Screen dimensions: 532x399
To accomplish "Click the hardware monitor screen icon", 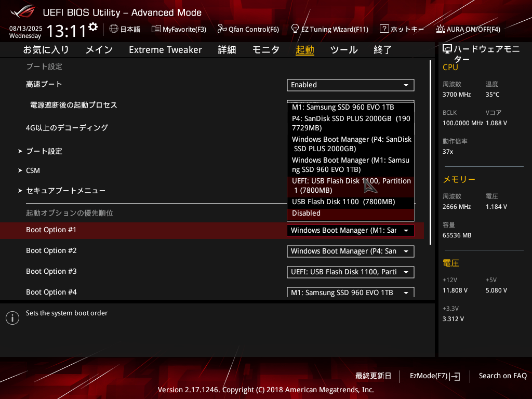I will 447,49.
